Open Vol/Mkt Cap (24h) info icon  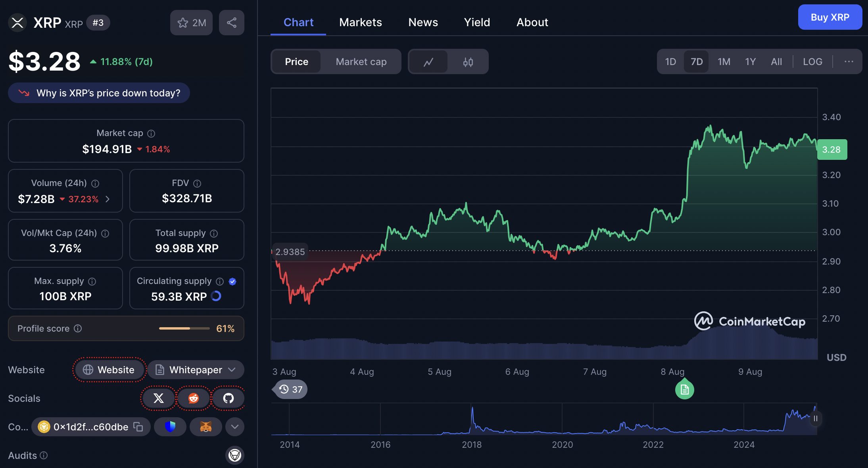pyautogui.click(x=105, y=234)
